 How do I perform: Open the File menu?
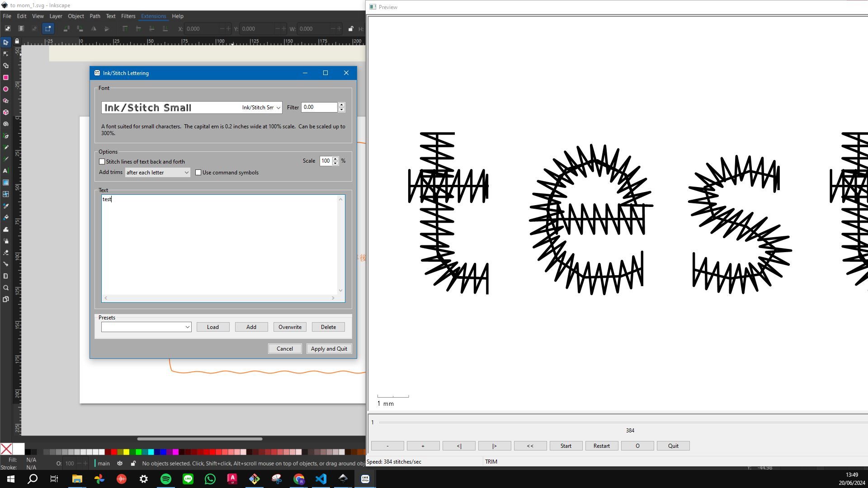(7, 16)
